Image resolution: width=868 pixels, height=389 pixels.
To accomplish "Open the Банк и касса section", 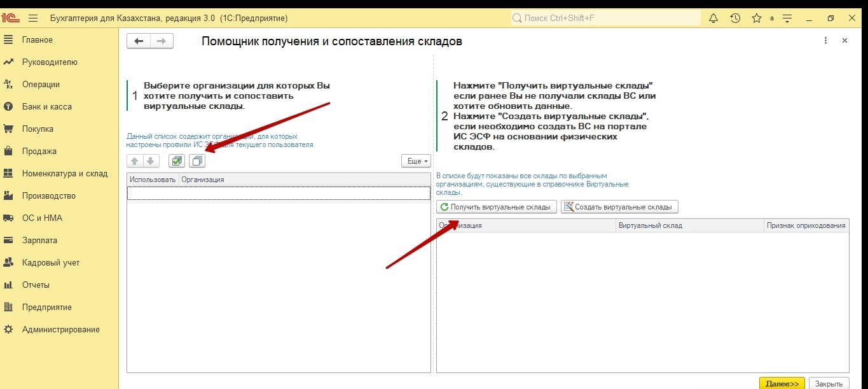I will pyautogui.click(x=46, y=107).
